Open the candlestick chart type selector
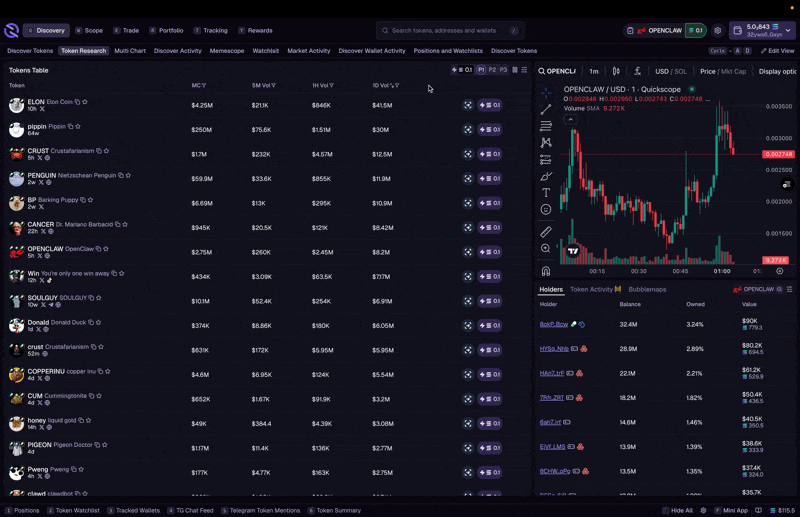Viewport: 800px width, 517px height. tap(616, 71)
